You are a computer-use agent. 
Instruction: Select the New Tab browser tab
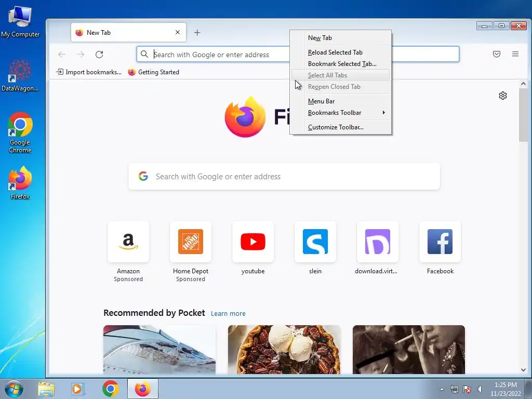coord(128,33)
